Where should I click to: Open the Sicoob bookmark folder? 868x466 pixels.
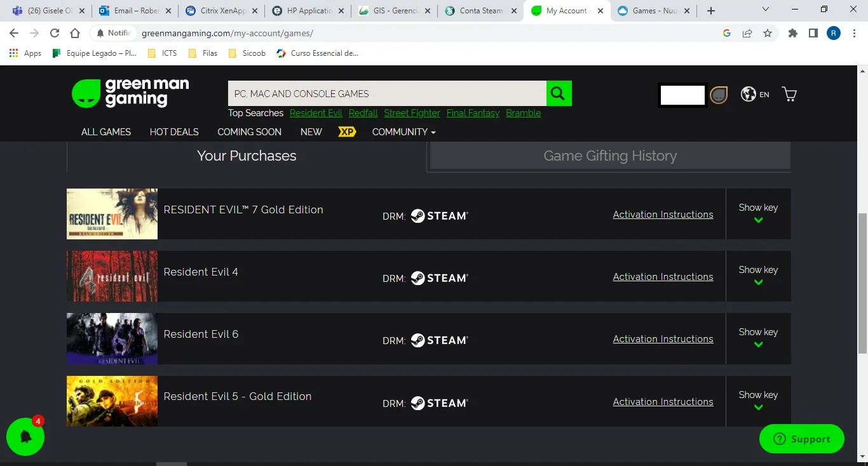point(247,53)
